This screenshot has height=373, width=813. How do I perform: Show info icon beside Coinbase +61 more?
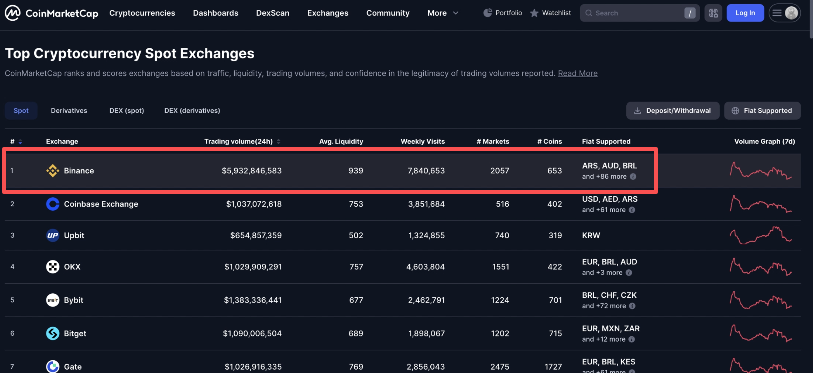632,210
